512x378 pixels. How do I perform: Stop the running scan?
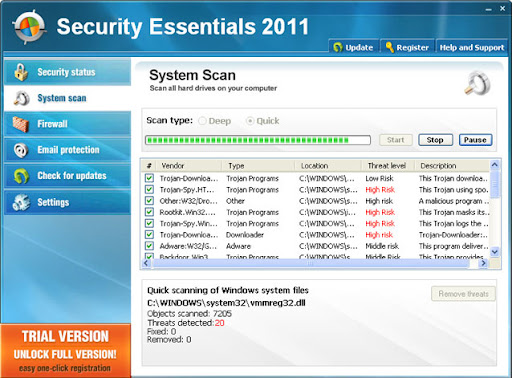(435, 140)
